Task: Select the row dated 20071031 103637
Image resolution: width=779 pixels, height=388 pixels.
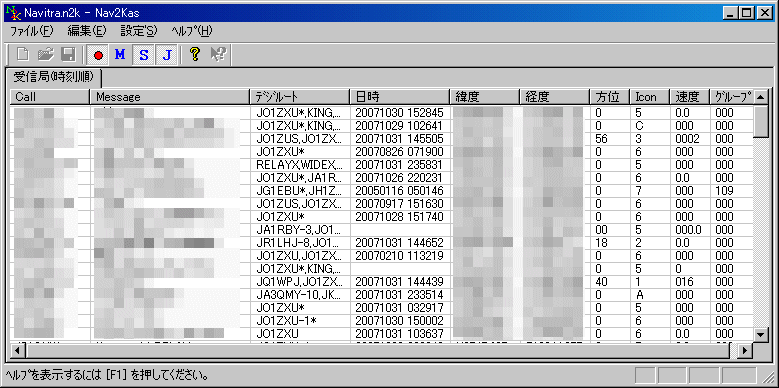Action: coord(382,333)
